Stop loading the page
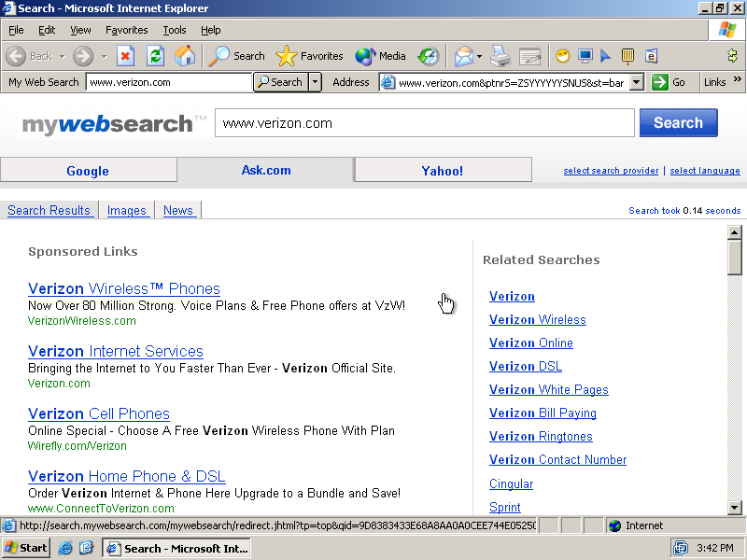 (x=125, y=56)
